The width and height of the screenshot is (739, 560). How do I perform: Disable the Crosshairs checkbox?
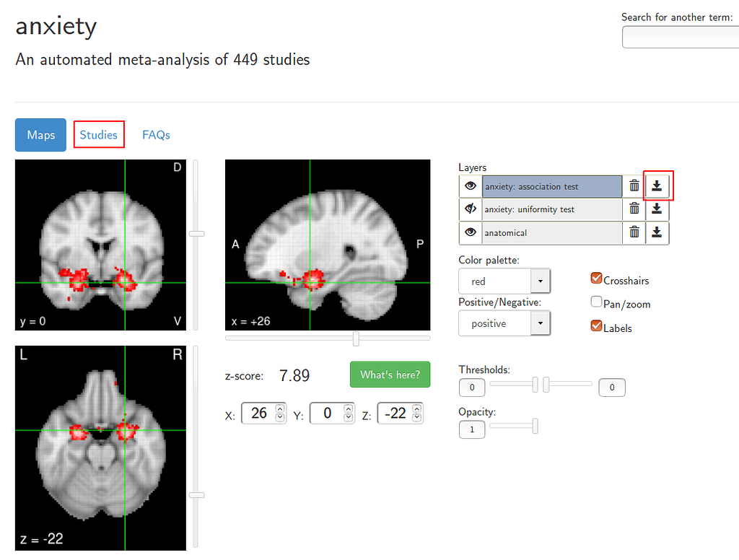pyautogui.click(x=596, y=278)
